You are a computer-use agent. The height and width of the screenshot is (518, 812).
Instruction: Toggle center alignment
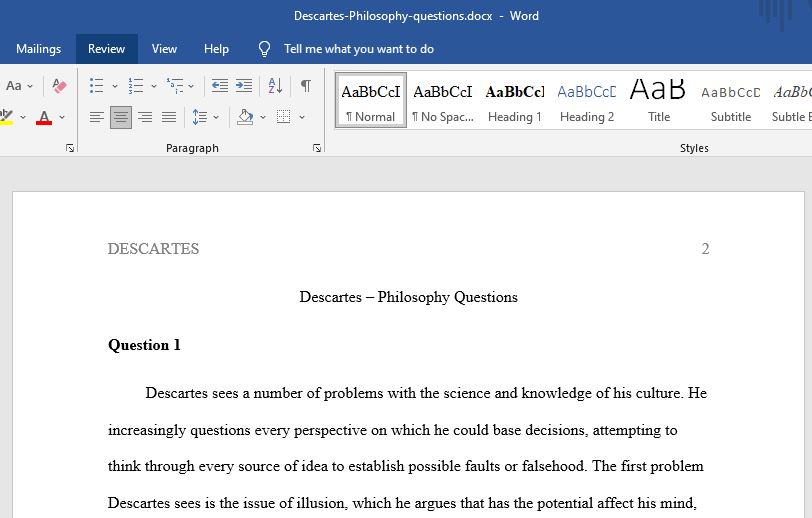coord(121,117)
